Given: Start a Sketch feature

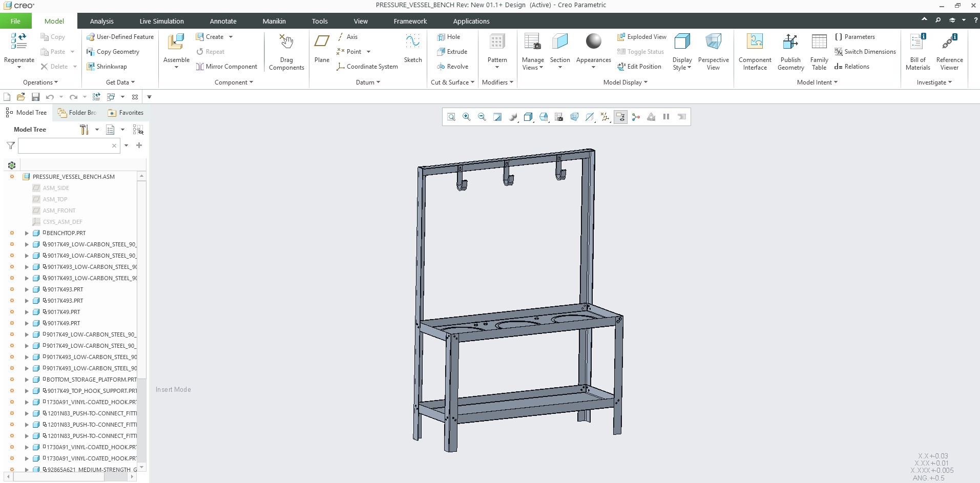Looking at the screenshot, I should pos(412,41).
